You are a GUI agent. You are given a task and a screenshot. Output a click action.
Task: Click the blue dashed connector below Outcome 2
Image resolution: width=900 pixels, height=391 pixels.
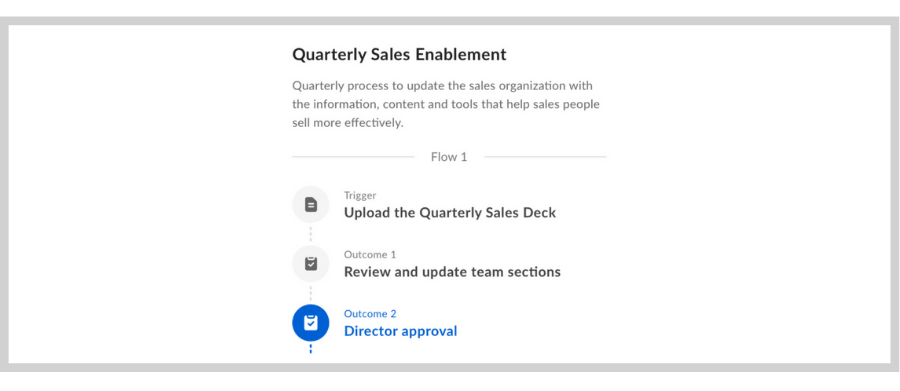pyautogui.click(x=311, y=349)
